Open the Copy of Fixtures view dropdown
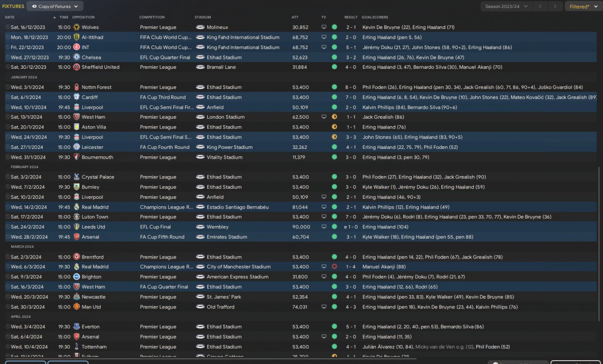 coord(55,7)
